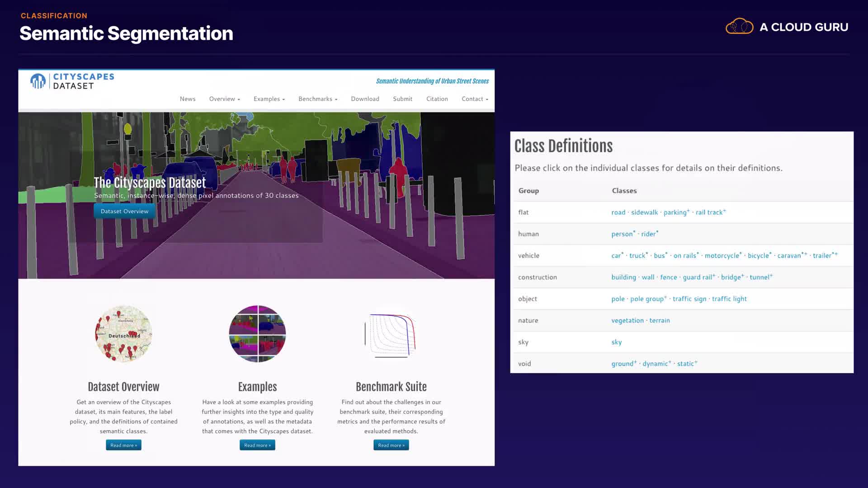The height and width of the screenshot is (488, 868).
Task: Click Read more under Benchmark Suite
Action: pyautogui.click(x=391, y=445)
